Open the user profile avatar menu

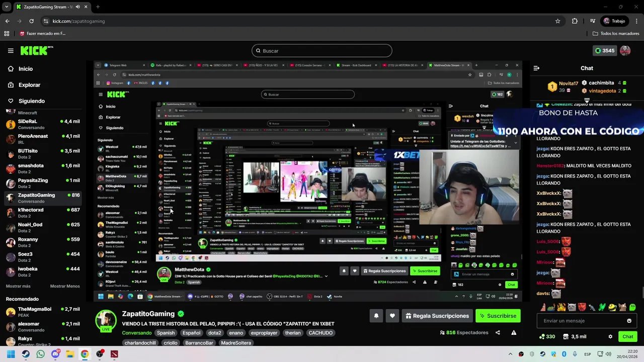(625, 50)
